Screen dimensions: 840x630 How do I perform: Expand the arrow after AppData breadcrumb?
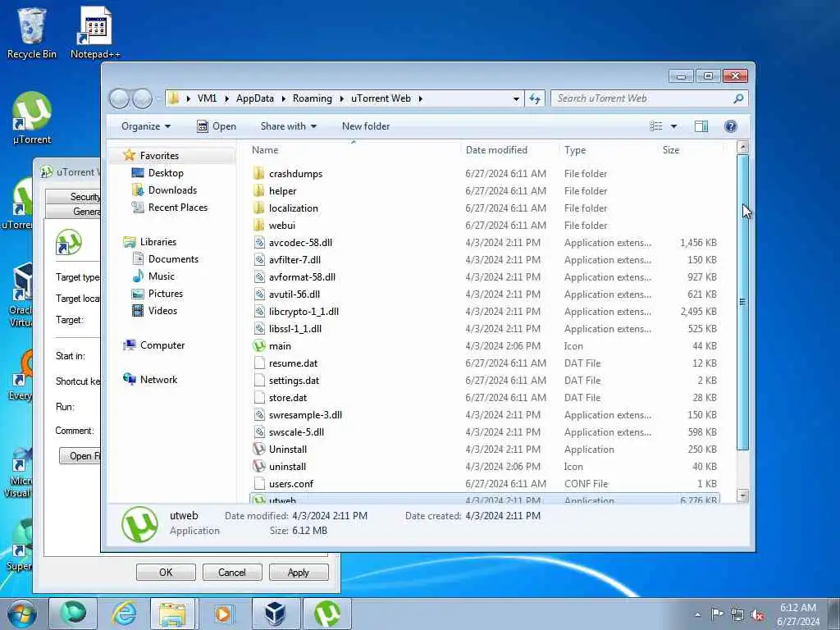point(283,98)
